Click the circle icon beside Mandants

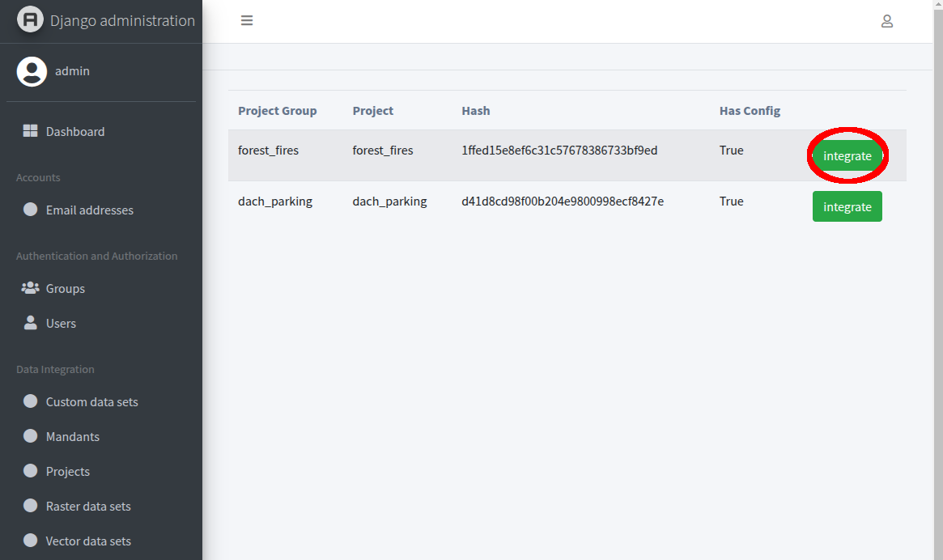pyautogui.click(x=30, y=436)
